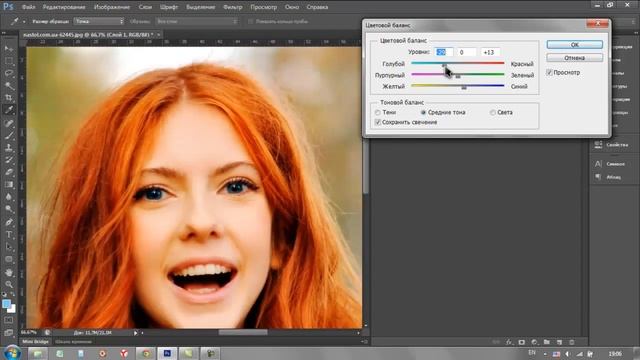This screenshot has width=640, height=360.
Task: Toggle the Просмотр preview checkbox
Action: coord(549,72)
